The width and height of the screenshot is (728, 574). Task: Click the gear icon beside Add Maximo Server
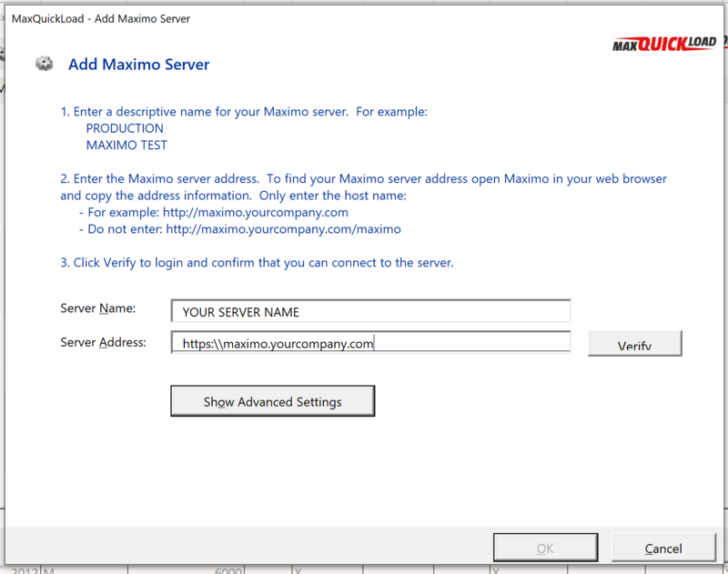pos(45,64)
